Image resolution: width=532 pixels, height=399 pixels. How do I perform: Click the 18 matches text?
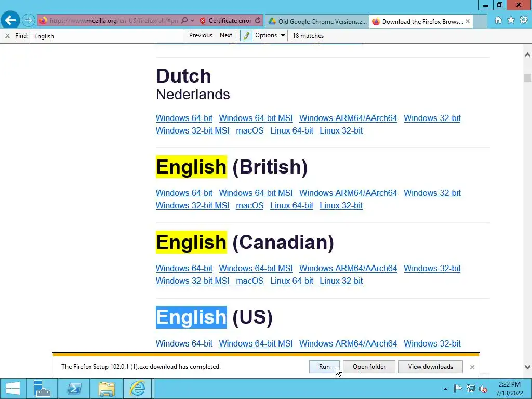coord(308,36)
